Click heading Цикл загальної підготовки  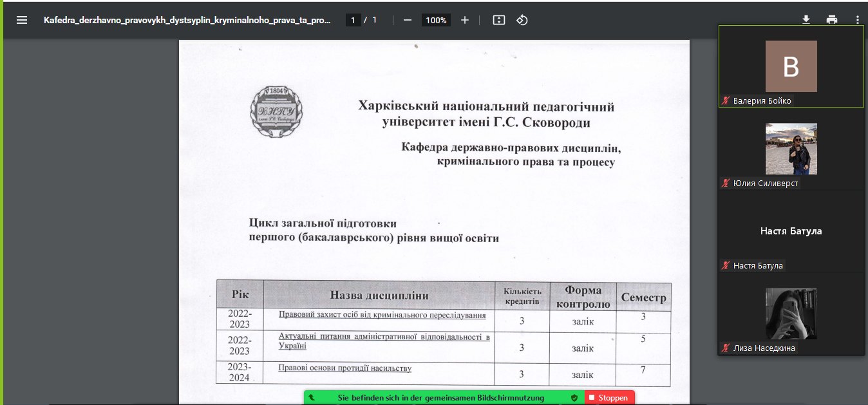(x=323, y=223)
